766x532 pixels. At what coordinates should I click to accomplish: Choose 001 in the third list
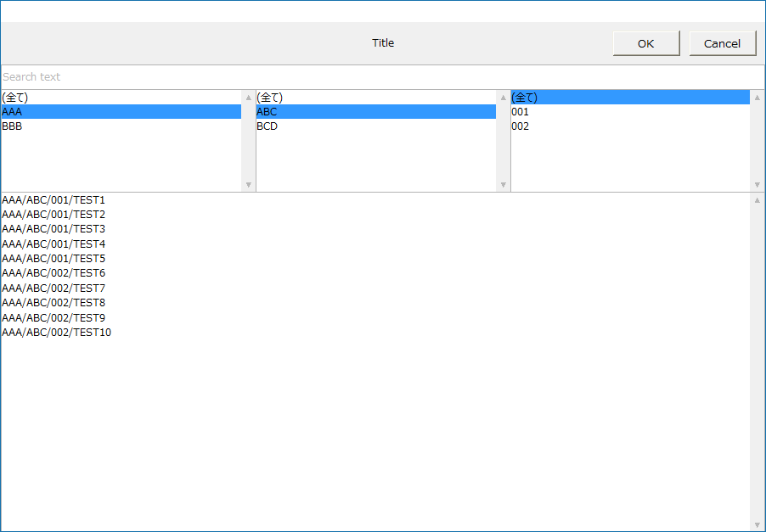pyautogui.click(x=630, y=112)
